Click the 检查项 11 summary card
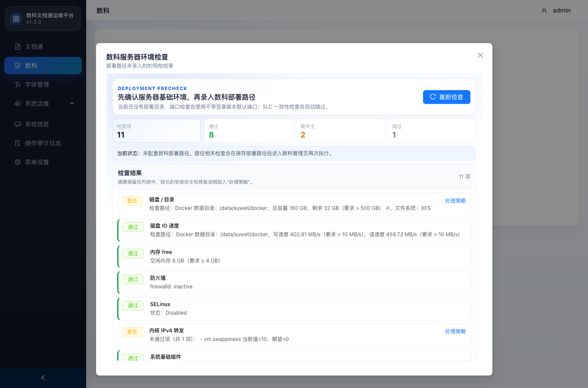The height and width of the screenshot is (388, 588). [156, 131]
